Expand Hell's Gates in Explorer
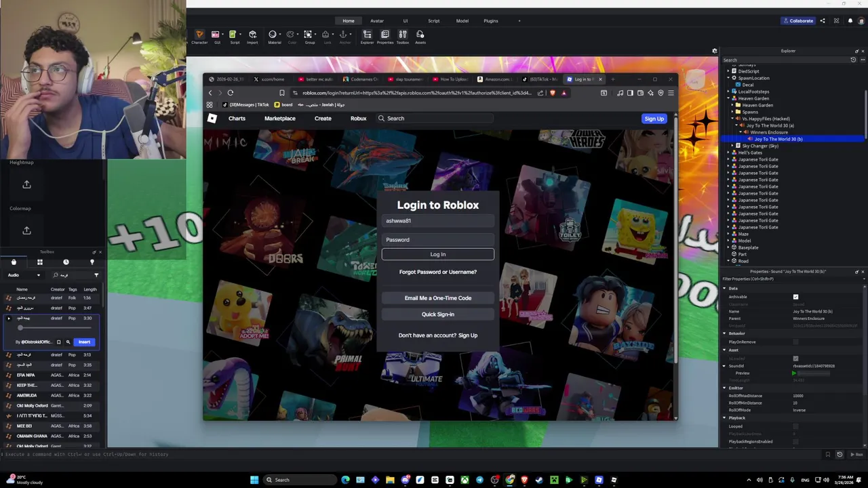This screenshot has height=488, width=868. point(728,152)
